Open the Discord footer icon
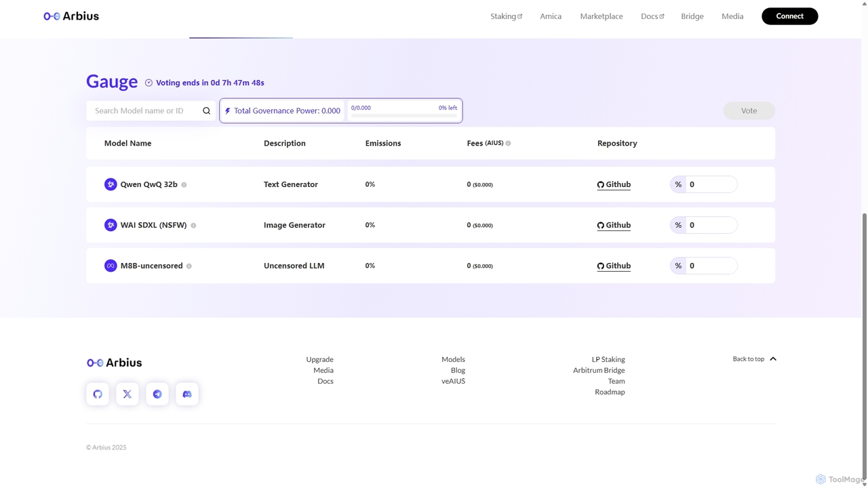 coord(187,394)
